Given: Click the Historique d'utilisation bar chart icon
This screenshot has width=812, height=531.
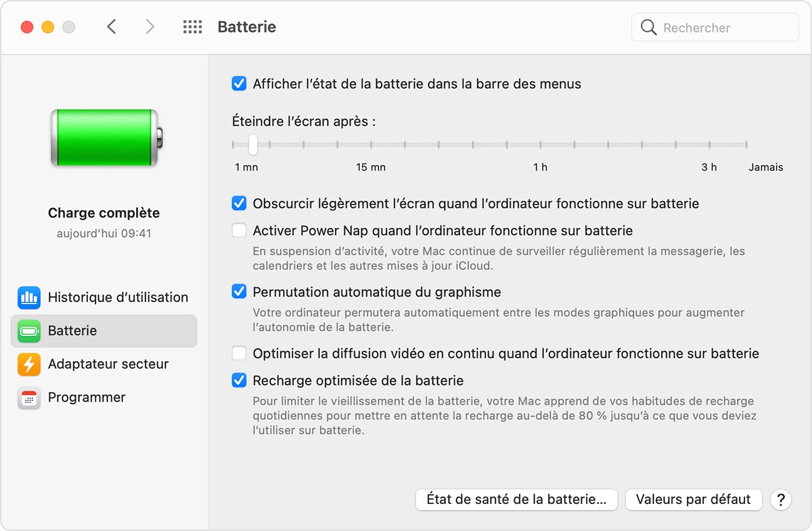Looking at the screenshot, I should 29,297.
